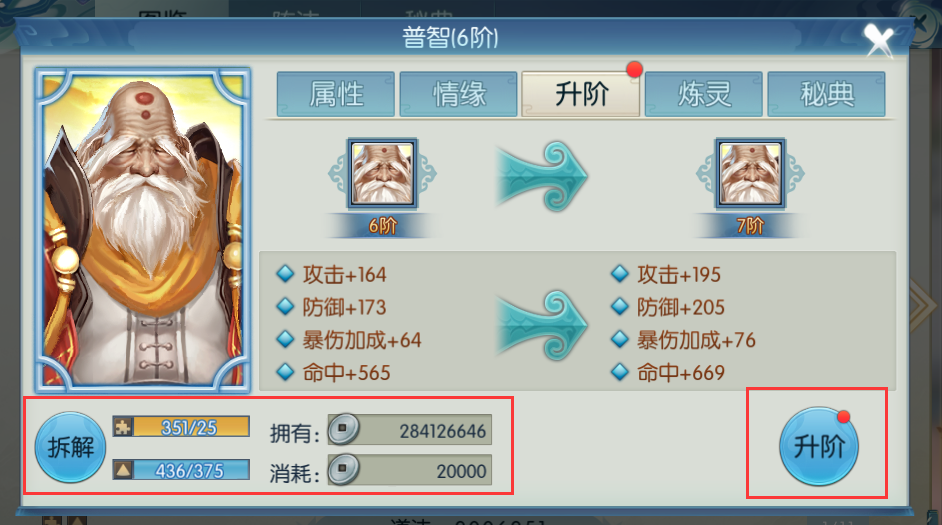Switch to the 秘典 tab
Viewport: 942px width, 525px height.
point(826,94)
